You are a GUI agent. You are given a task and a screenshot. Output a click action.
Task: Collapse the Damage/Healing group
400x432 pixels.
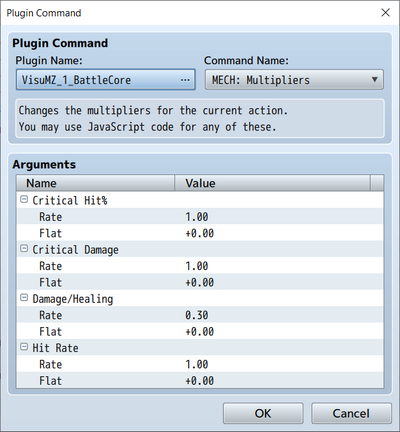point(24,298)
